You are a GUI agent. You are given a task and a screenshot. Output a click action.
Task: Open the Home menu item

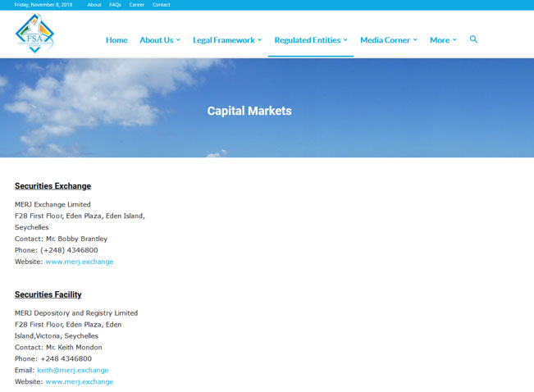pos(116,40)
